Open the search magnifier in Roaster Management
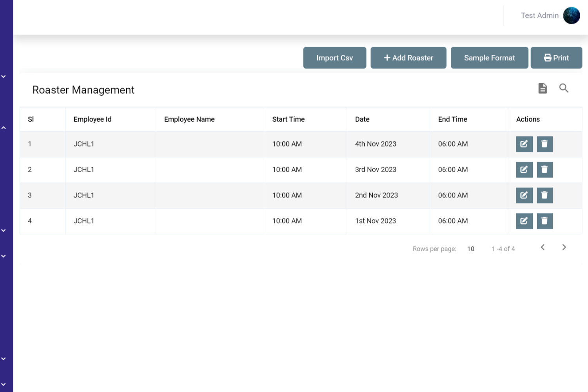Screen dimensions: 588x392 [x=564, y=88]
